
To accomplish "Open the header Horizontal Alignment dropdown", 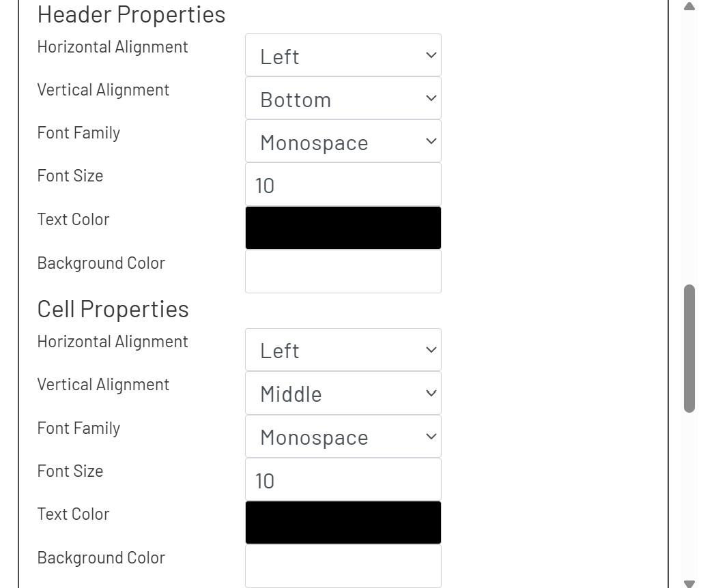I will tap(343, 55).
